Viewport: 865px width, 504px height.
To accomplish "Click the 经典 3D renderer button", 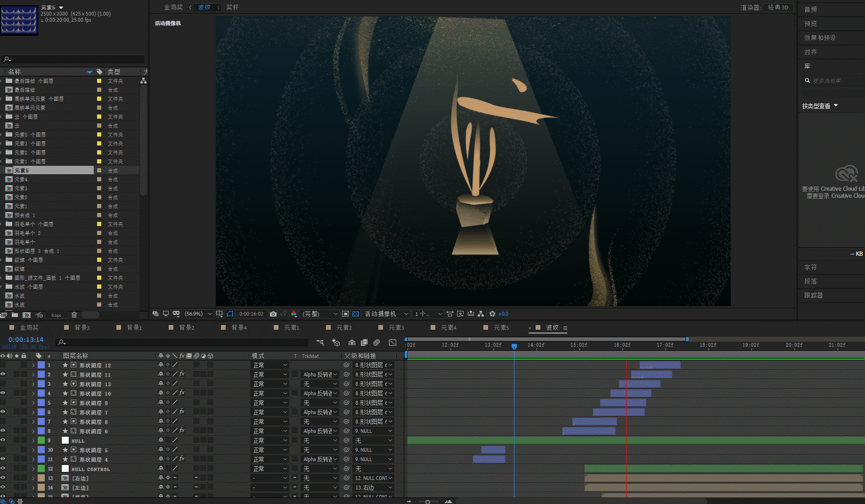I will 778,7.
